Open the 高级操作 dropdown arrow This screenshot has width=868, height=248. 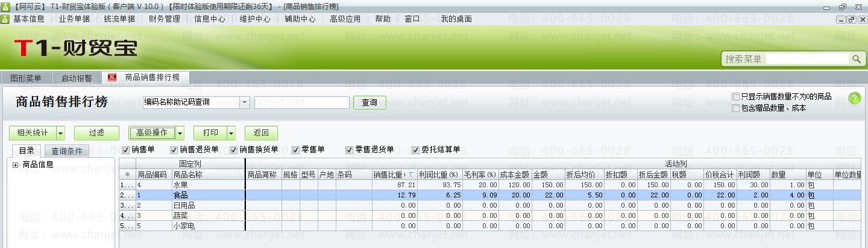click(x=180, y=133)
